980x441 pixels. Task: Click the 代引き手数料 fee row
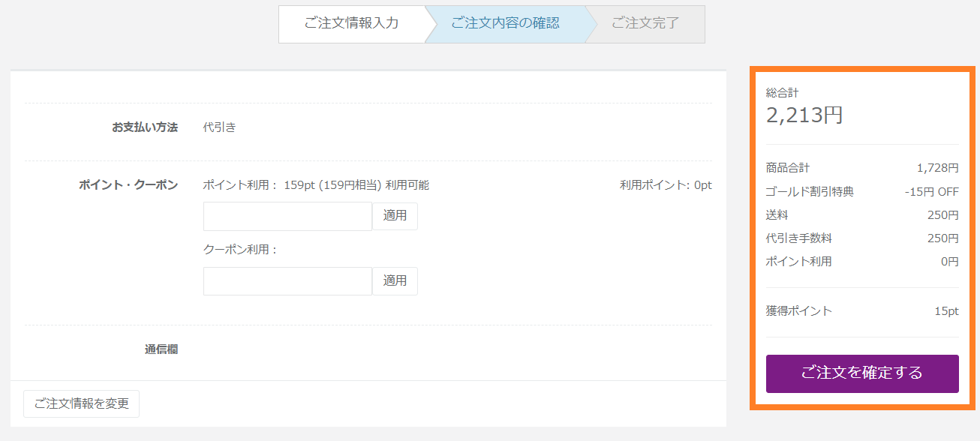[x=862, y=238]
